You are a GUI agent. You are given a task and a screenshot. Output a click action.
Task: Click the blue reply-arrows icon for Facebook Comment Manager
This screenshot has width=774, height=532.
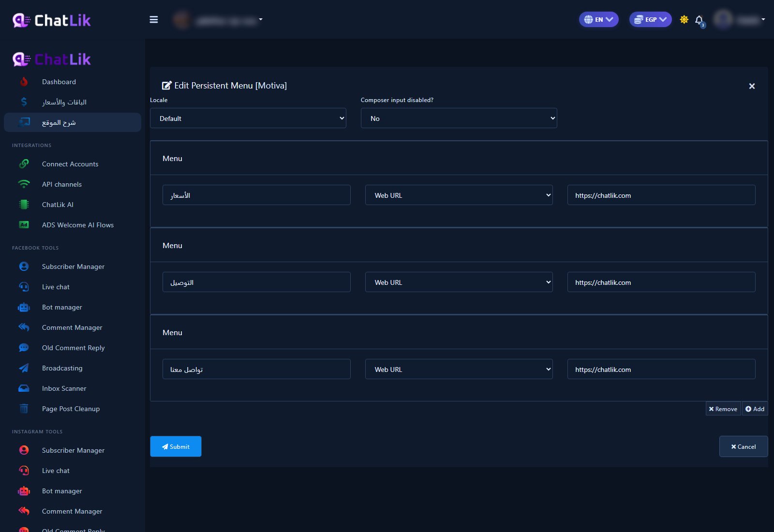click(x=24, y=327)
